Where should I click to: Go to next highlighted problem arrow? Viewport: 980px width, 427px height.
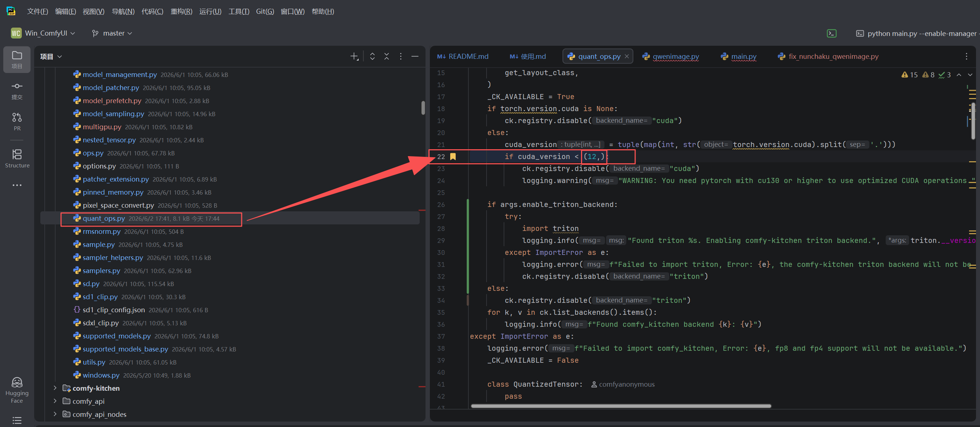(970, 75)
